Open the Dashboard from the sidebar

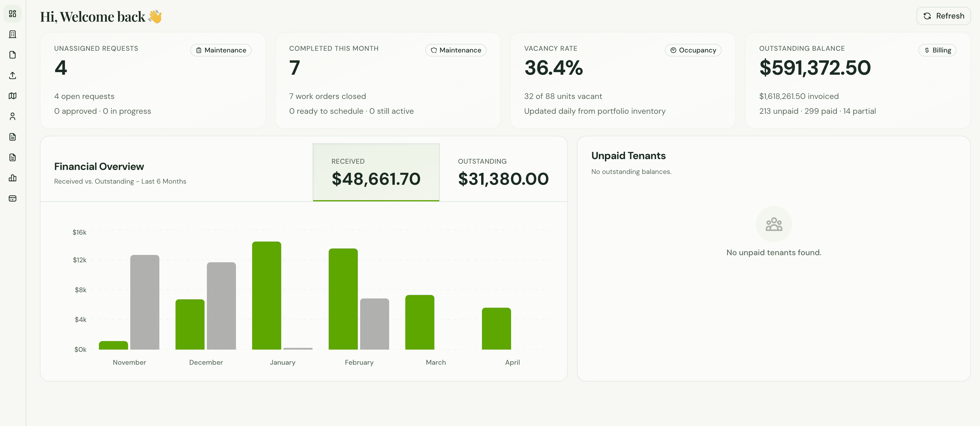click(x=13, y=14)
